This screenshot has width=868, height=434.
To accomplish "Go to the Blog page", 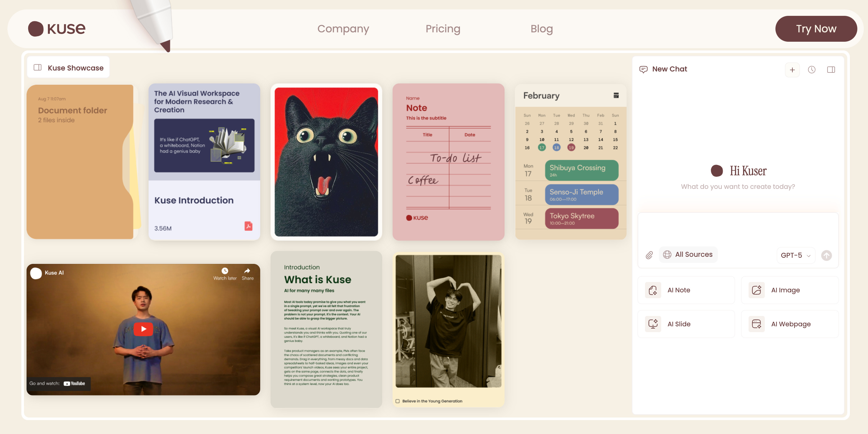I will [541, 28].
